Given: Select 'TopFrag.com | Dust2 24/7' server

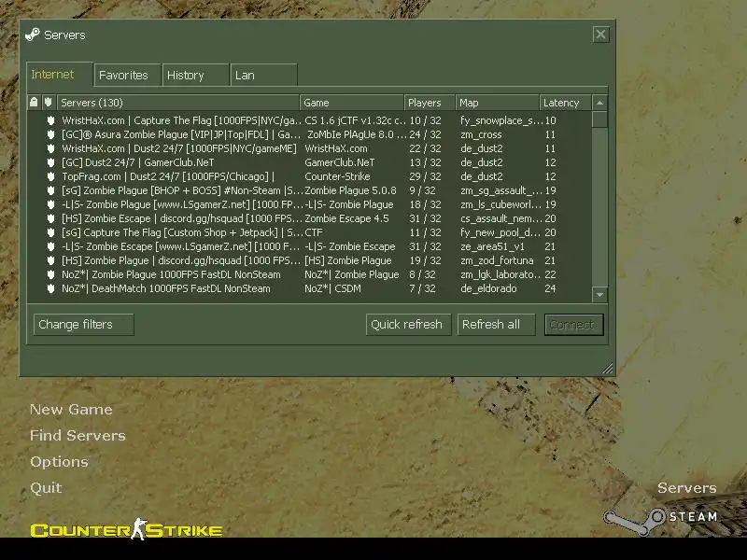Looking at the screenshot, I should click(x=168, y=176).
